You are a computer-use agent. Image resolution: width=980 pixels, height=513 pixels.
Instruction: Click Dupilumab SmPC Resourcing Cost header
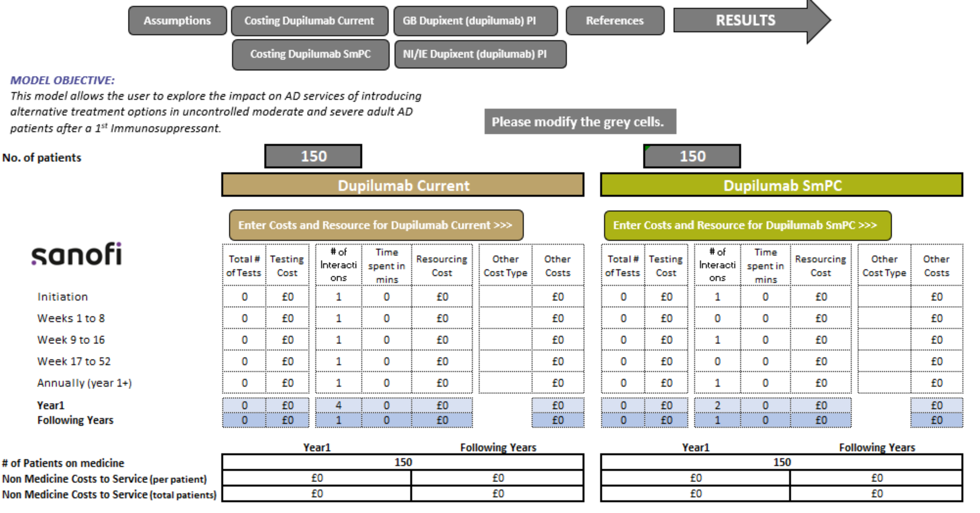click(x=820, y=265)
